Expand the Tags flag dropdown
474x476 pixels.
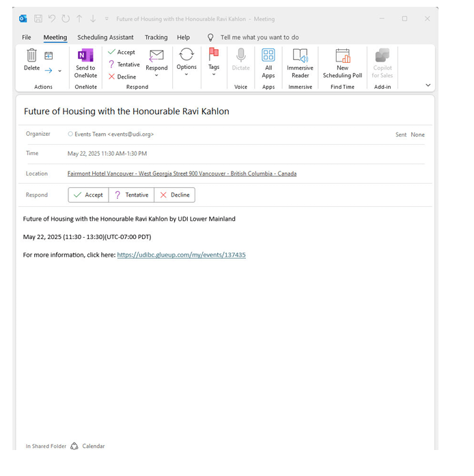pyautogui.click(x=214, y=61)
